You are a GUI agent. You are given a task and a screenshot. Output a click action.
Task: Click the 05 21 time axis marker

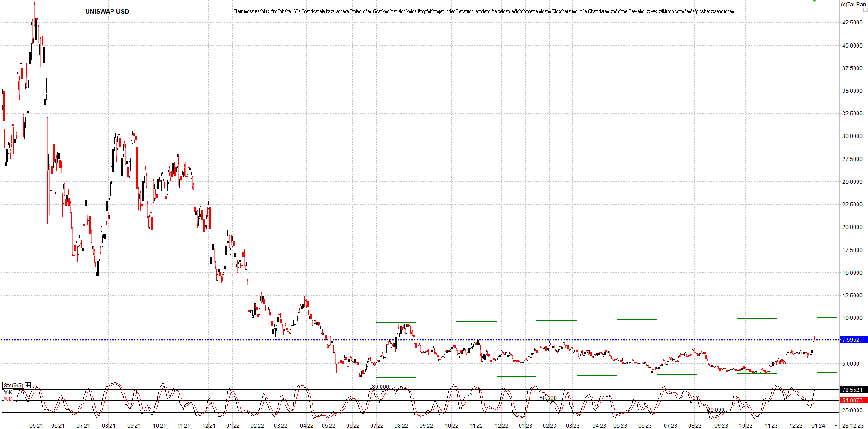36,426
